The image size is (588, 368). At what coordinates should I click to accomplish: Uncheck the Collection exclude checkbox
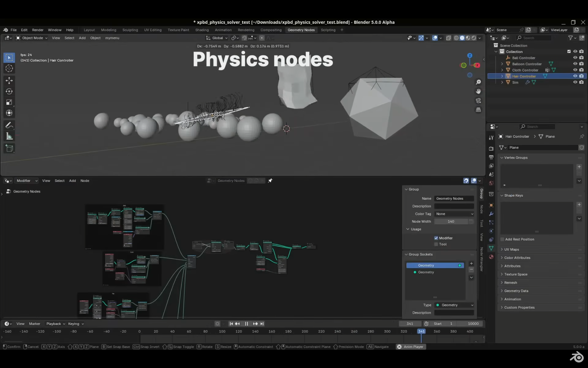point(569,52)
